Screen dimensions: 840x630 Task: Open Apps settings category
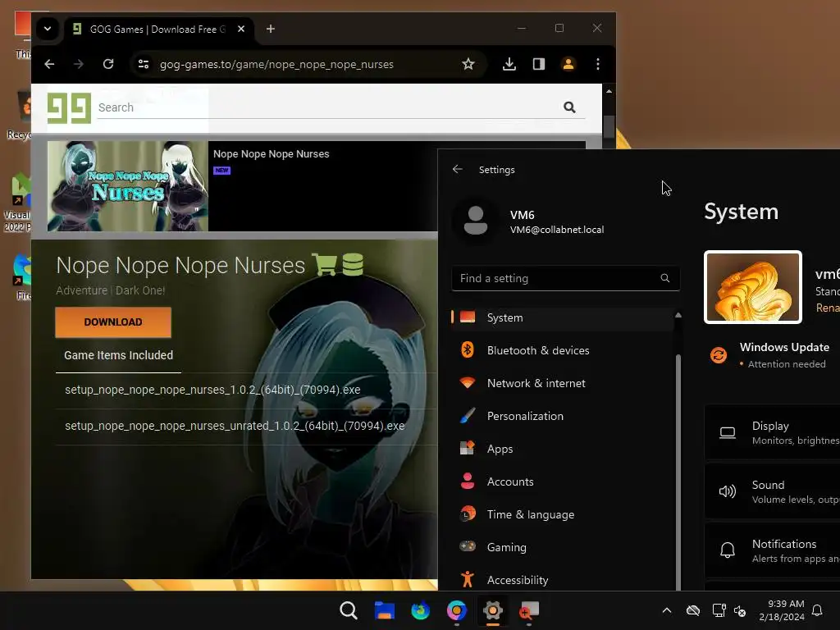[x=563, y=449]
